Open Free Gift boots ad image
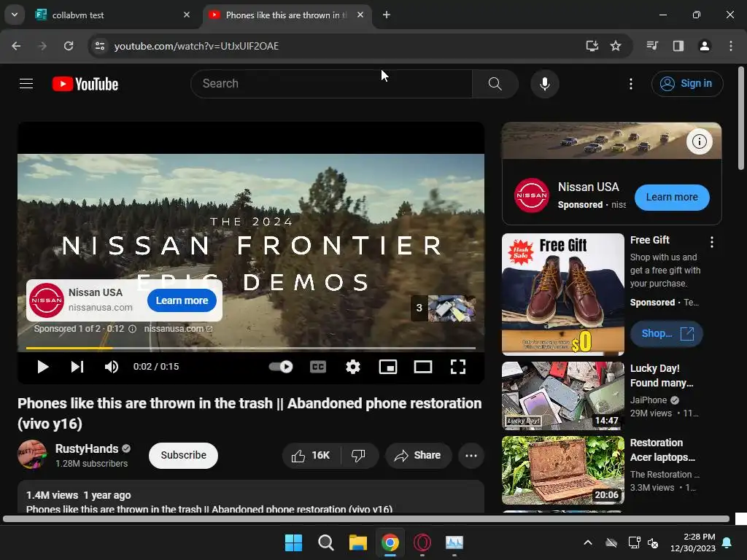This screenshot has width=747, height=560. click(x=563, y=295)
